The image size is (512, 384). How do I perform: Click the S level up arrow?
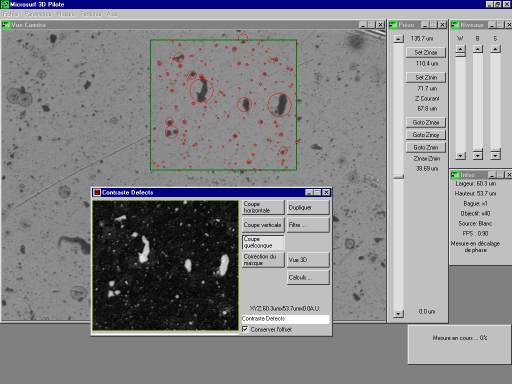click(495, 49)
